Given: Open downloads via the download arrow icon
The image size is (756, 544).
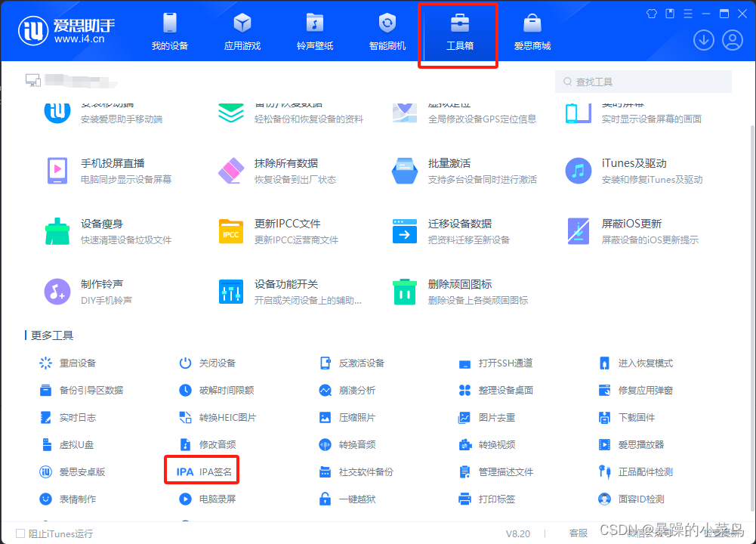Looking at the screenshot, I should click(x=703, y=40).
